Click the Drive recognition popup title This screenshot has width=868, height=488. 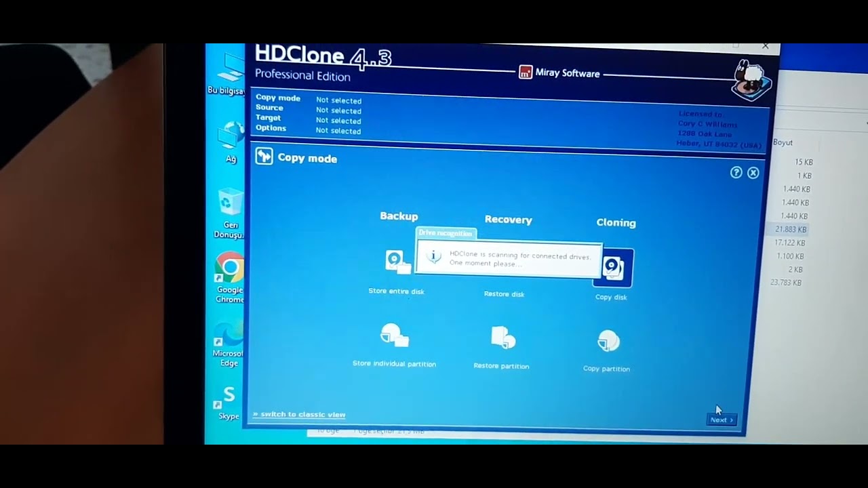(x=446, y=233)
